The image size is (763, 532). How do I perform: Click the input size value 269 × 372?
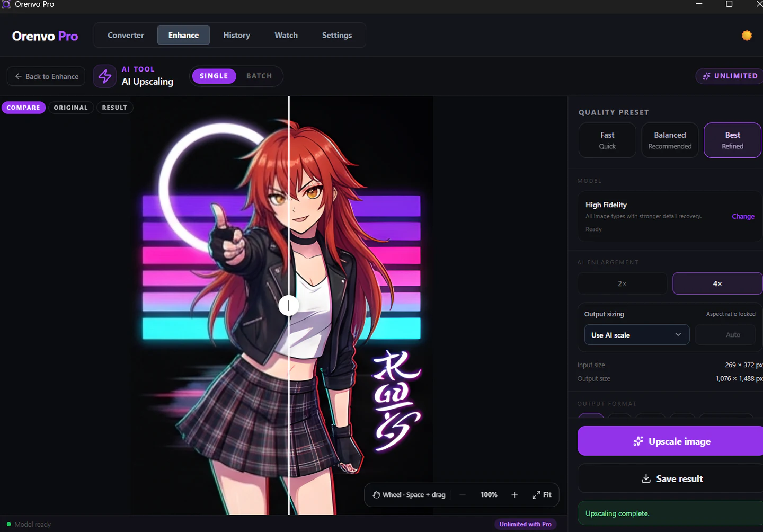click(x=743, y=365)
